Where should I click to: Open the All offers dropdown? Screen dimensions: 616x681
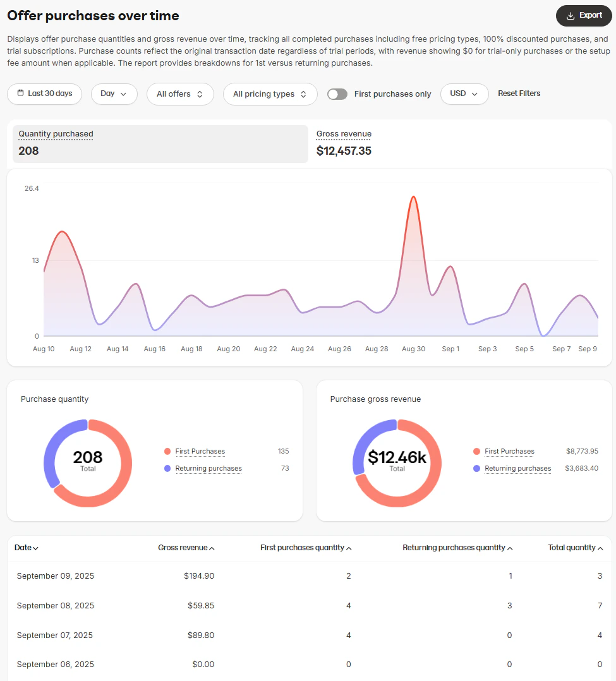point(180,93)
